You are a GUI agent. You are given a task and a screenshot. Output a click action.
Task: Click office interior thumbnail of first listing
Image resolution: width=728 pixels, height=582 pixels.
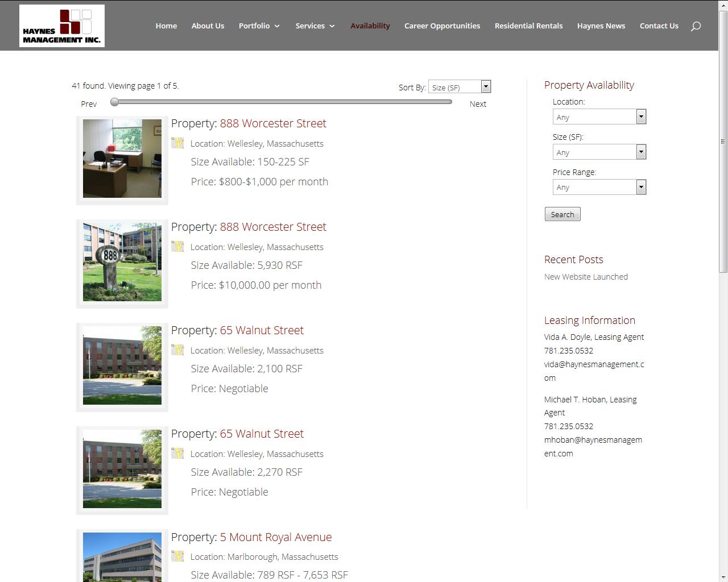coord(122,159)
